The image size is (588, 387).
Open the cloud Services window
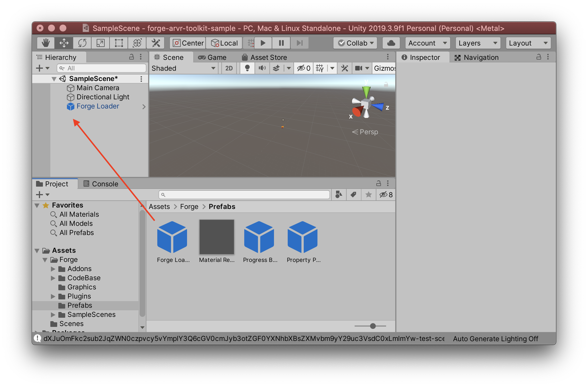(x=391, y=43)
